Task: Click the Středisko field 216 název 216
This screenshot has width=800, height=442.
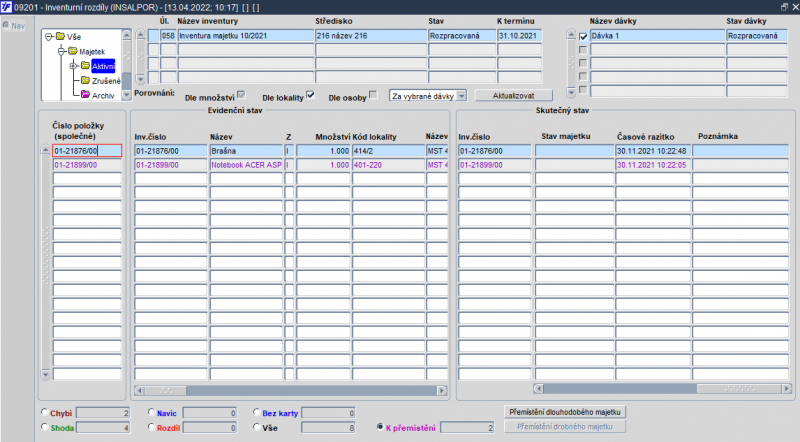Action: pos(371,36)
